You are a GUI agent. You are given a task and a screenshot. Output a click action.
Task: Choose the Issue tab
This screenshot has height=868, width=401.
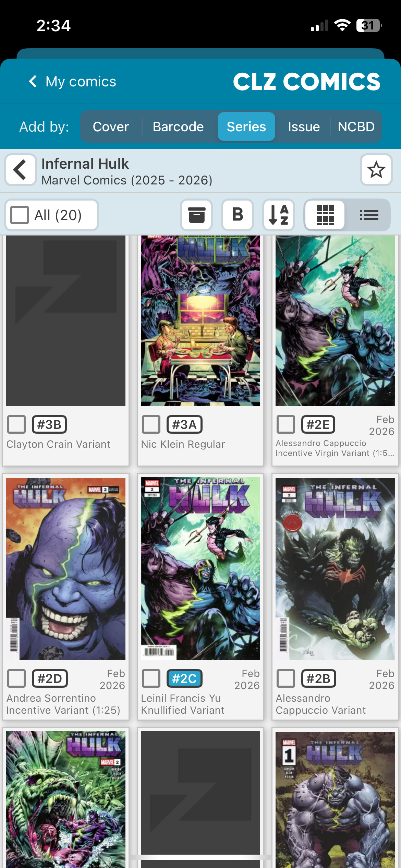click(x=304, y=126)
